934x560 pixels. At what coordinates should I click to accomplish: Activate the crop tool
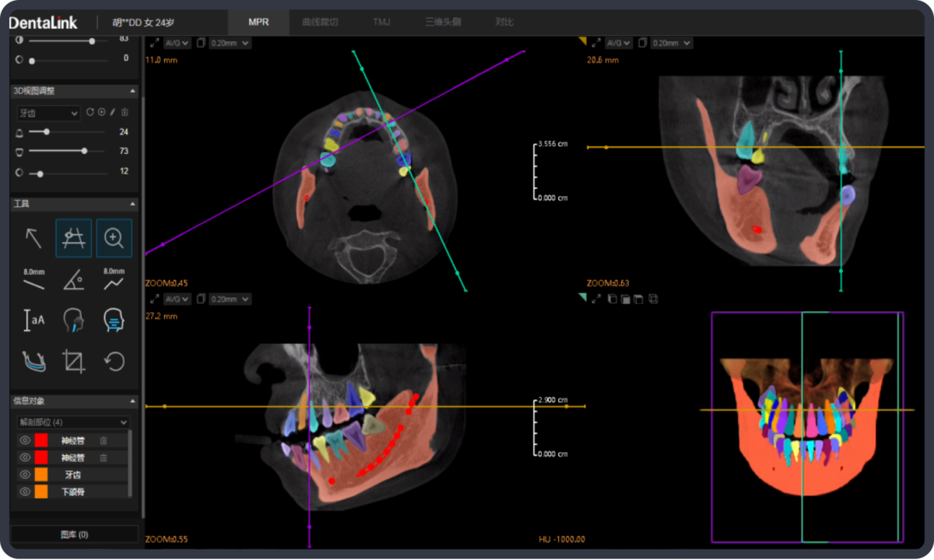click(74, 361)
